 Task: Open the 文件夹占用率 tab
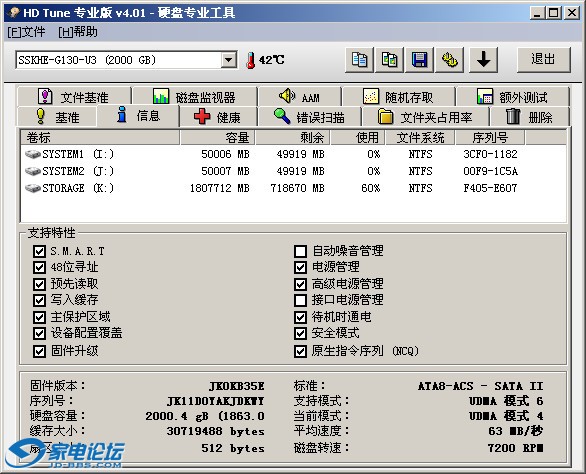425,117
